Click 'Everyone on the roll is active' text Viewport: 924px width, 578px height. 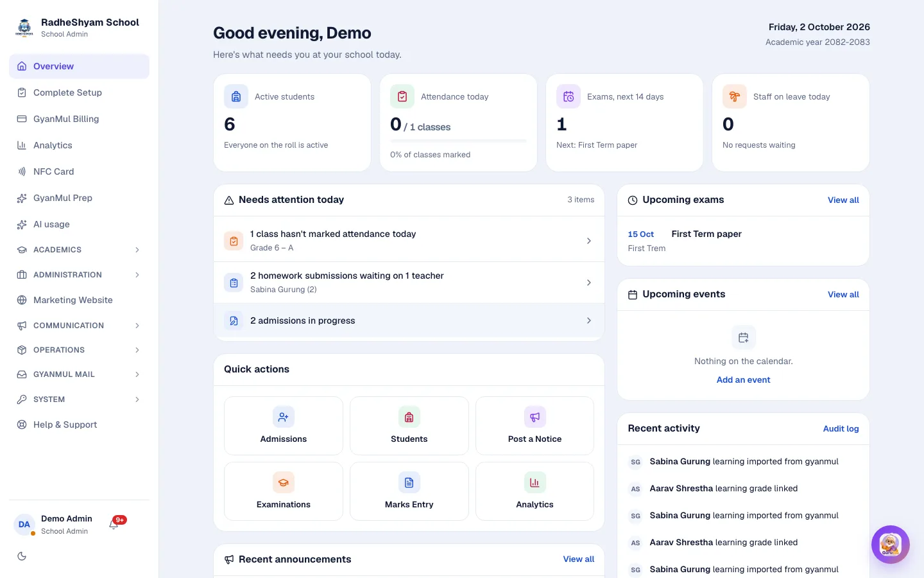276,145
